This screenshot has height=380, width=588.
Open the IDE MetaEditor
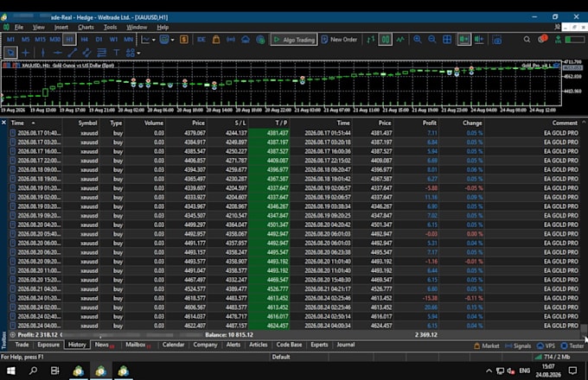201,40
